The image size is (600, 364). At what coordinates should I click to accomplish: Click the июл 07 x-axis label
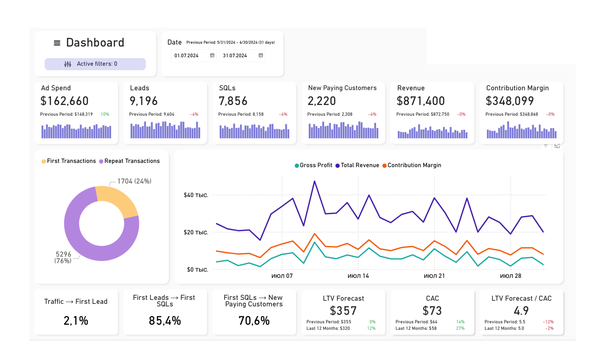282,276
